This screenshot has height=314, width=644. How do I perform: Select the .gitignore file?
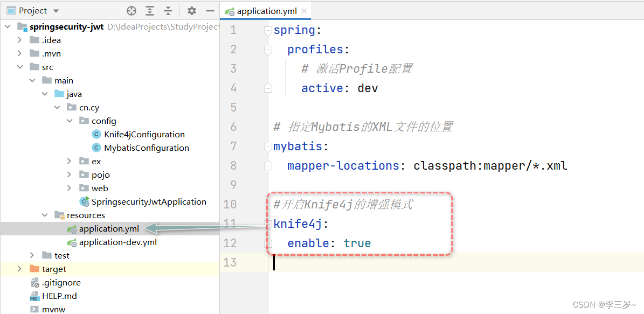point(61,283)
